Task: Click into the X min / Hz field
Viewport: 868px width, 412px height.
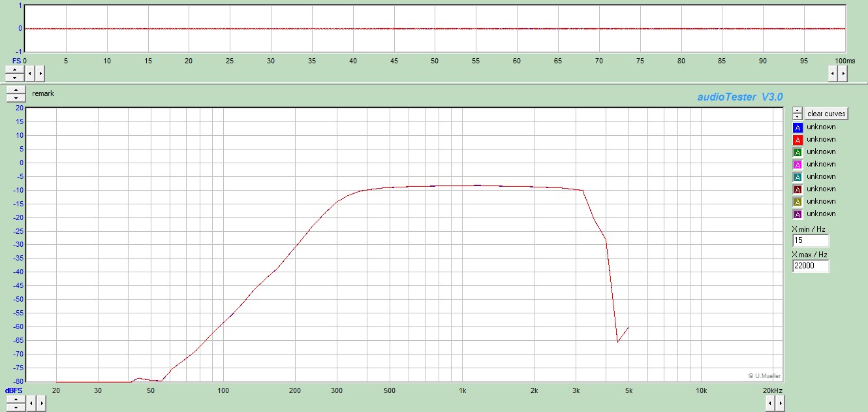Action: coord(810,240)
